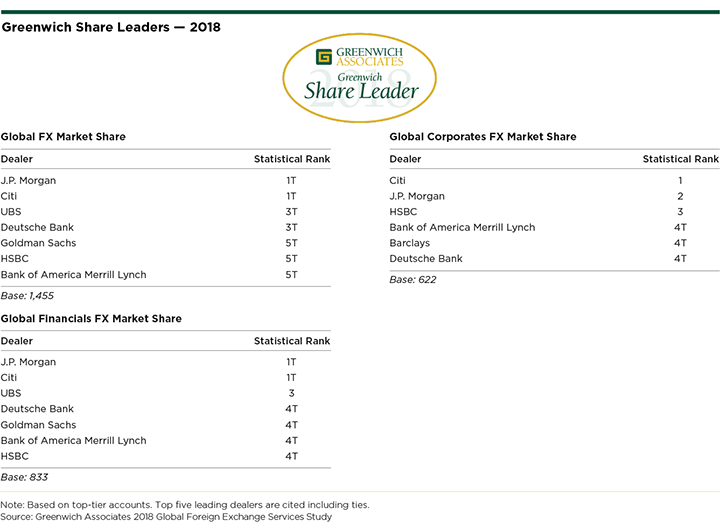Click Barclays's 4T rank in Corporates table
The image size is (720, 532).
click(x=681, y=243)
